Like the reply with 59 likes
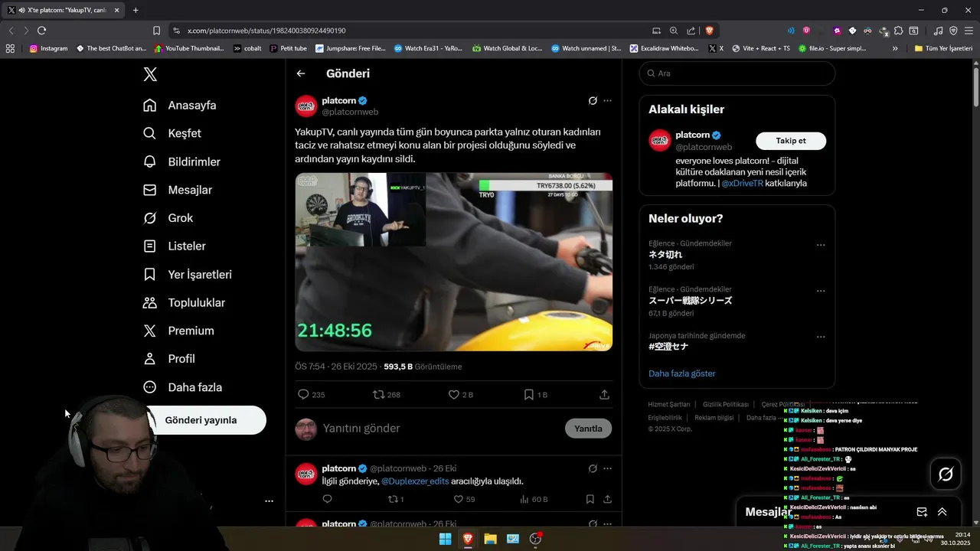The width and height of the screenshot is (980, 551). click(x=459, y=500)
